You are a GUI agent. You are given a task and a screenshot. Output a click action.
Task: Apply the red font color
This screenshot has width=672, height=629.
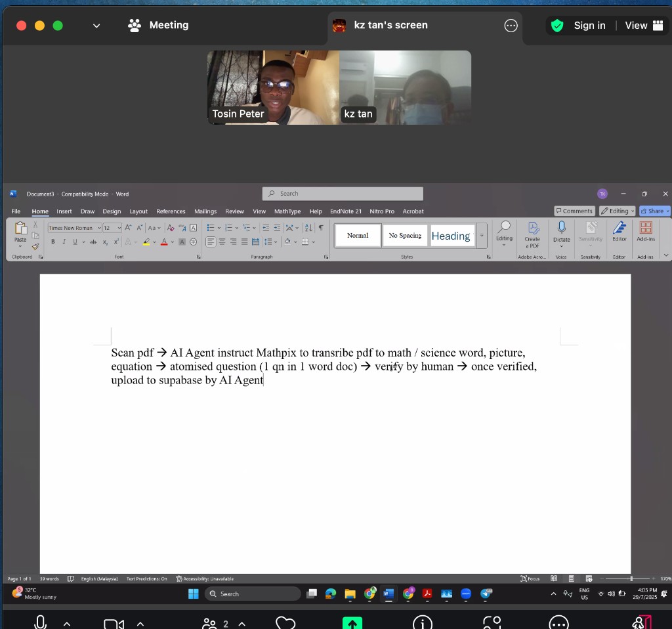coord(164,242)
